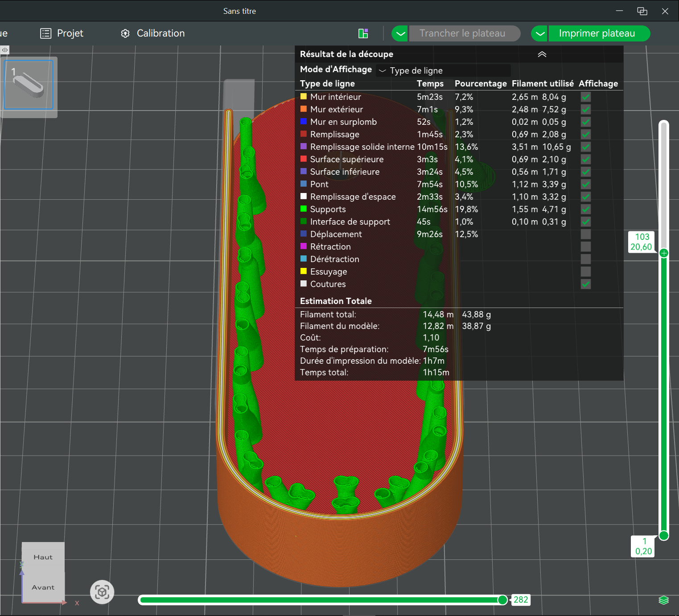Click the layers stack icon bottom right
Image resolution: width=679 pixels, height=616 pixels.
(x=663, y=600)
